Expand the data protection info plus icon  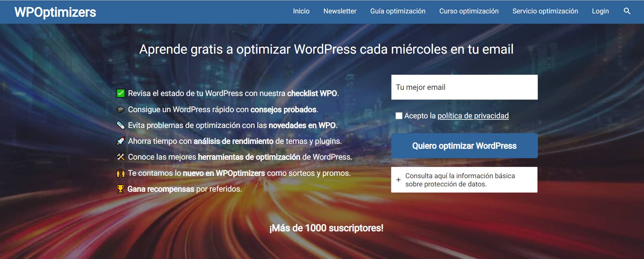pos(398,180)
